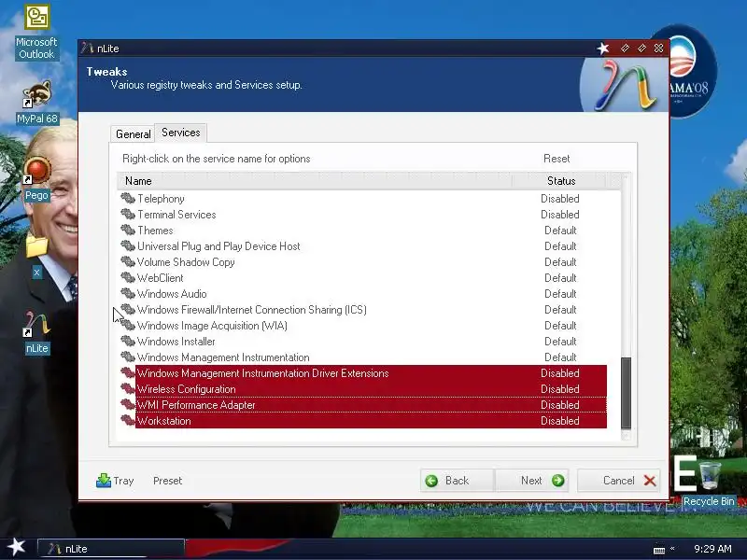
Task: Click the gear icon beside WebClient
Action: tap(128, 277)
